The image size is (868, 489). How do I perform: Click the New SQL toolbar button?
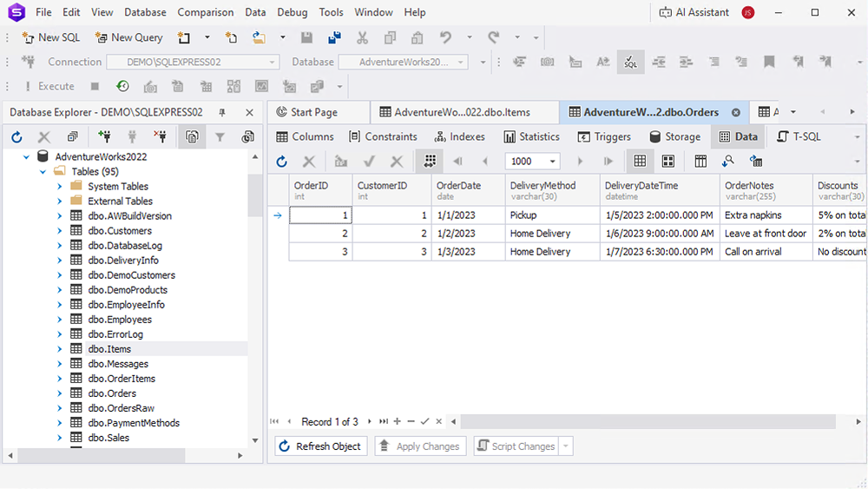(50, 37)
